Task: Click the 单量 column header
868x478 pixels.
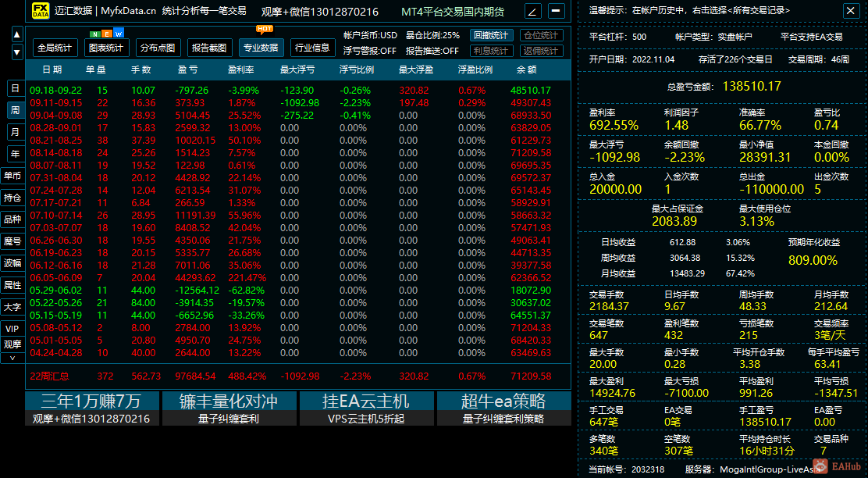Action: click(96, 70)
